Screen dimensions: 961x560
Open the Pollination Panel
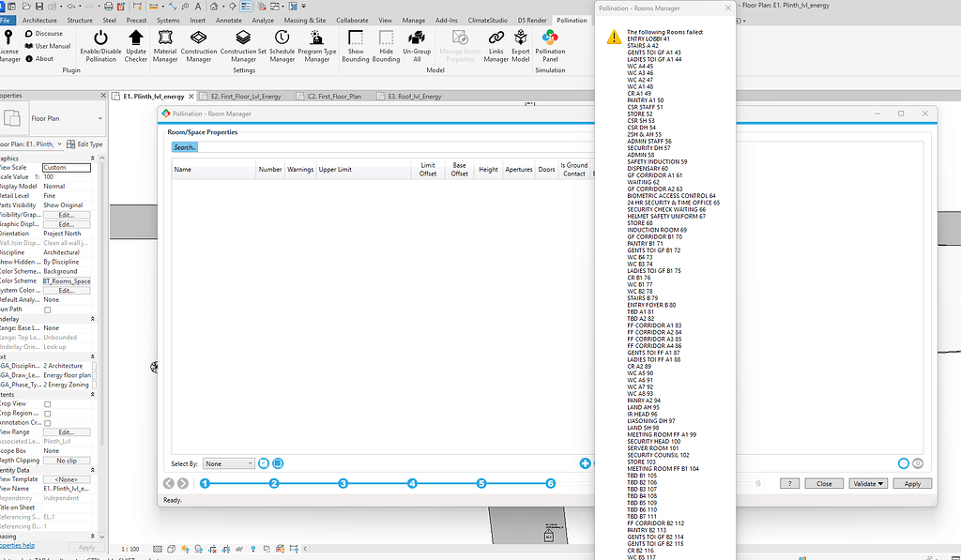pos(550,45)
